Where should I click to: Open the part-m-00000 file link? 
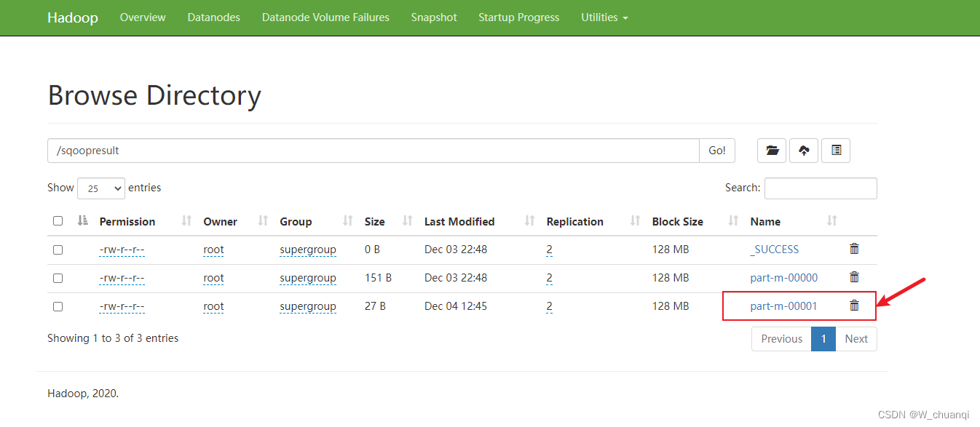pos(784,277)
